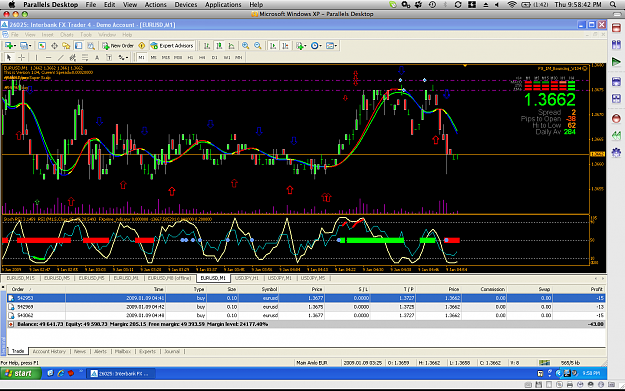Switch to the H1 timeframe button
Screen dimensions: 625x391
(190, 57)
